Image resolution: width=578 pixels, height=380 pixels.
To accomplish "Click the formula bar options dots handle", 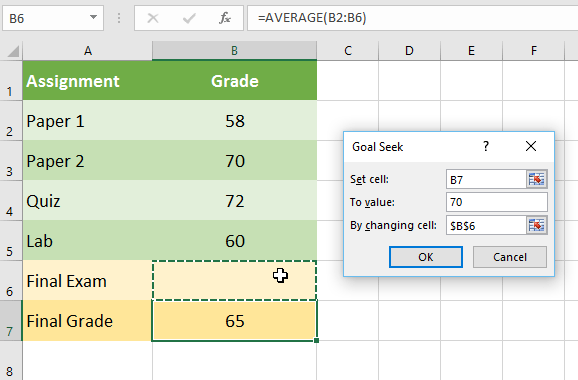I will coord(119,18).
